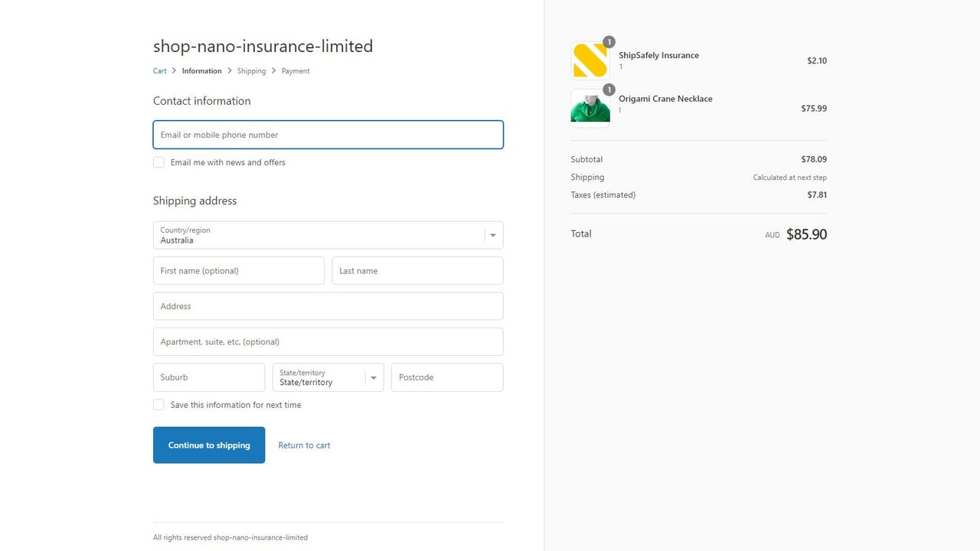
Task: Go to Cart breadcrumb link
Action: pyautogui.click(x=160, y=70)
